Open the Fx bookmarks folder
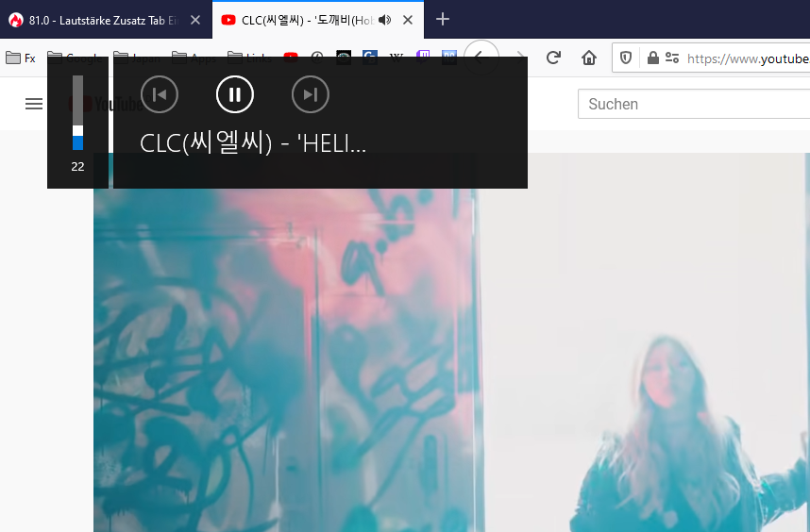The image size is (810, 532). (x=21, y=58)
